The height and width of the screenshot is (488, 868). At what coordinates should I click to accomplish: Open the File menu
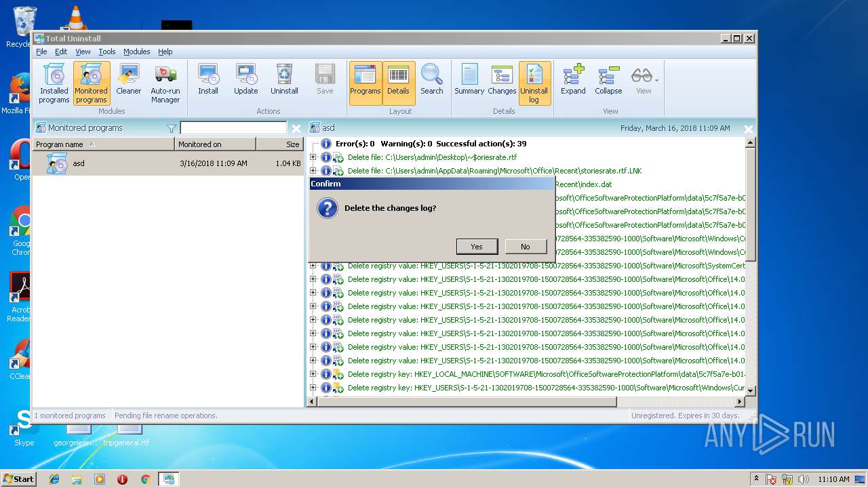tap(41, 52)
